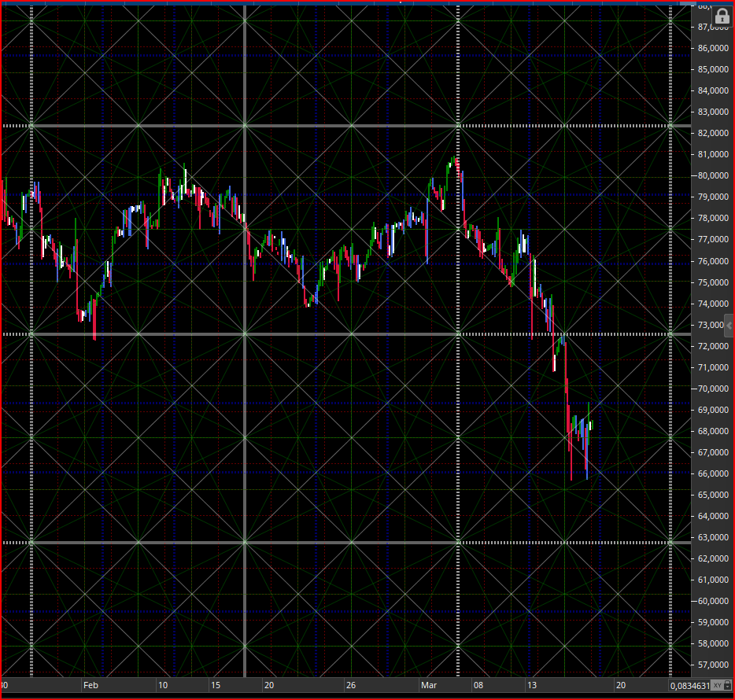Click the 77,0000 price label
Image resolution: width=735 pixels, height=700 pixels.
click(x=713, y=239)
